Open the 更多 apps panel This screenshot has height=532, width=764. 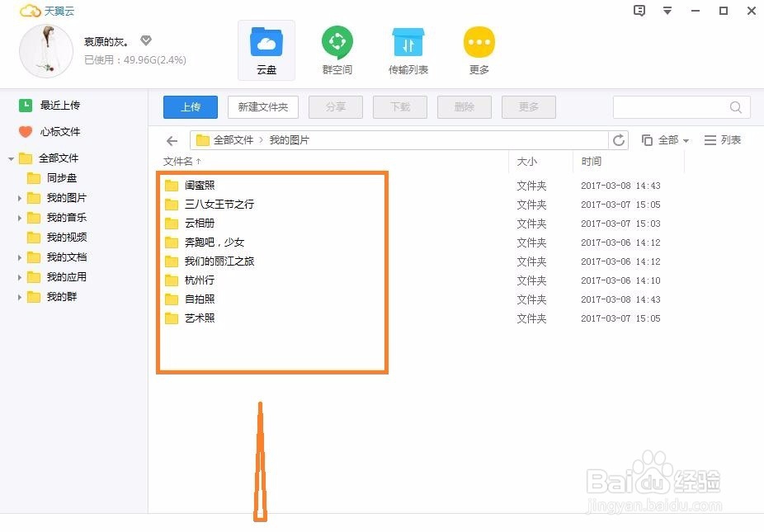479,49
